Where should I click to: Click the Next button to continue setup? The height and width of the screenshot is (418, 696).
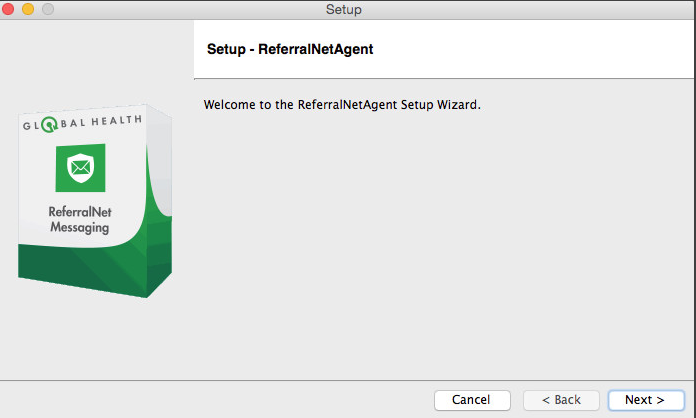(x=645, y=400)
